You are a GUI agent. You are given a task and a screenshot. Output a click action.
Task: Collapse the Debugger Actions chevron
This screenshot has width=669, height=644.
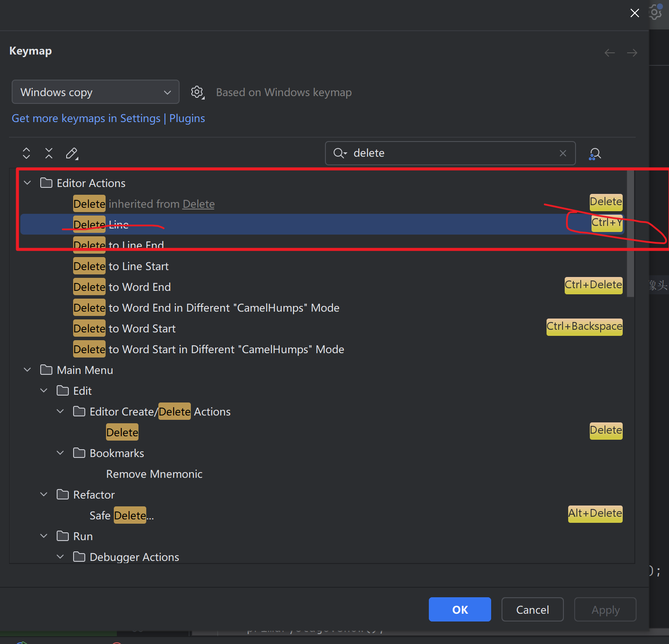61,557
